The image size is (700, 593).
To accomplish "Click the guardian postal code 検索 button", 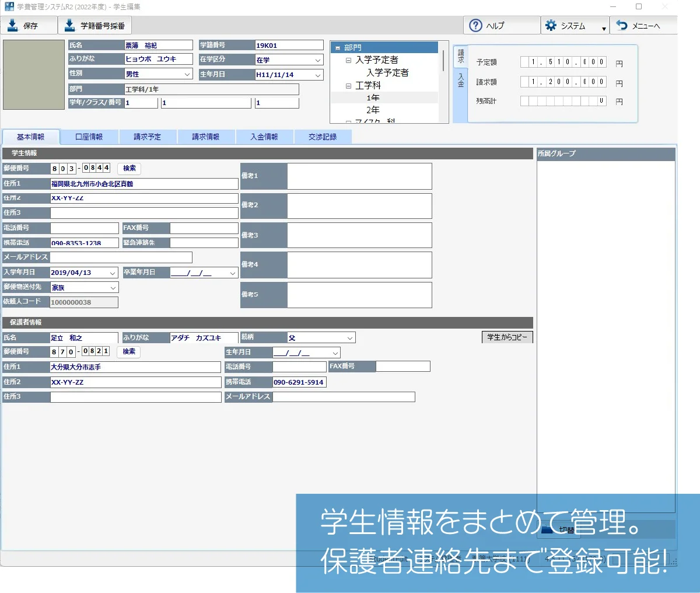I will tap(129, 351).
